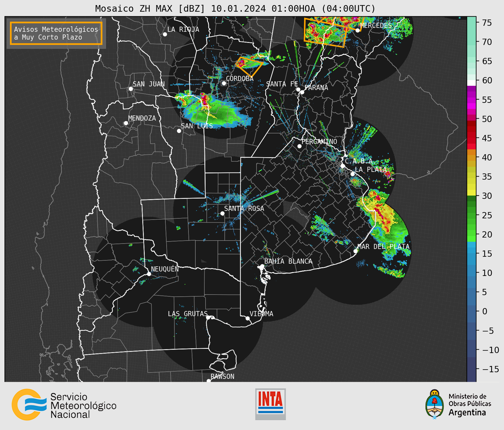Screen dimensions: 504x430
Task: Click the SANTA FE city label
Action: pos(282,84)
